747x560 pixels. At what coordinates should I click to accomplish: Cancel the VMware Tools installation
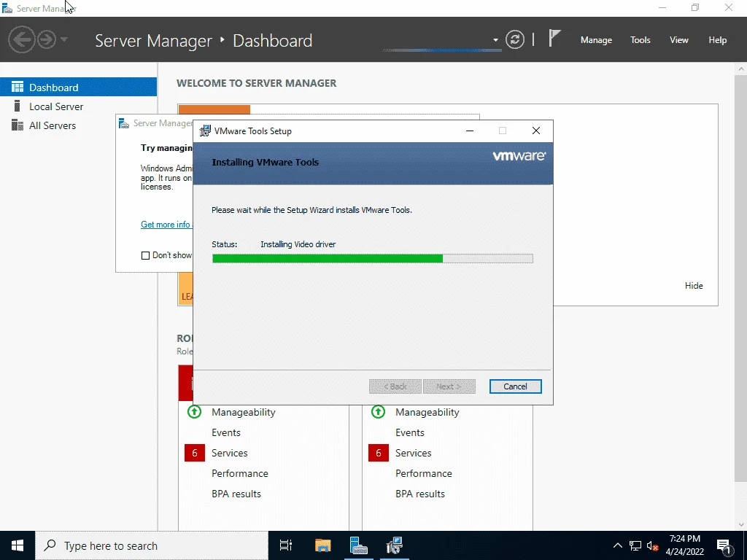(x=515, y=386)
